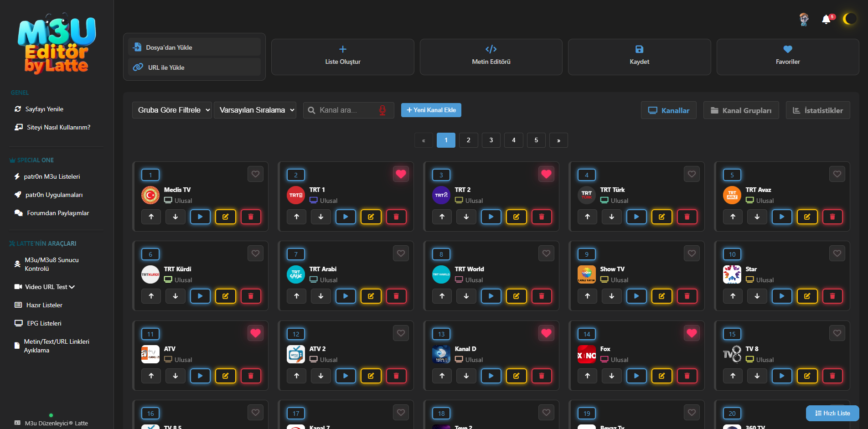Delete the ATV channel
The image size is (868, 429).
click(251, 376)
